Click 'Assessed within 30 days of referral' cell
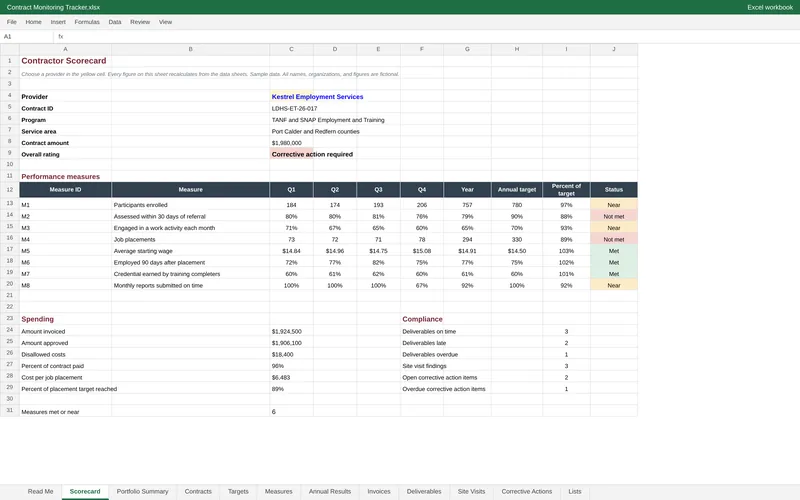This screenshot has width=800, height=500. 190,216
